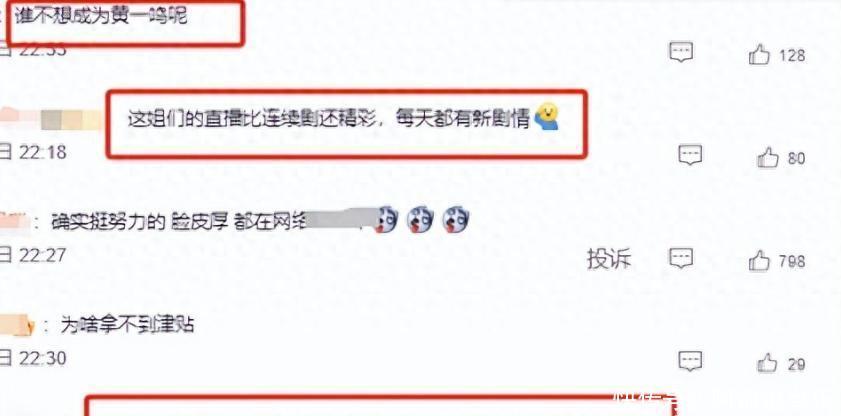
Task: Open the username before 为啥拿不到津贴
Action: click(x=16, y=325)
